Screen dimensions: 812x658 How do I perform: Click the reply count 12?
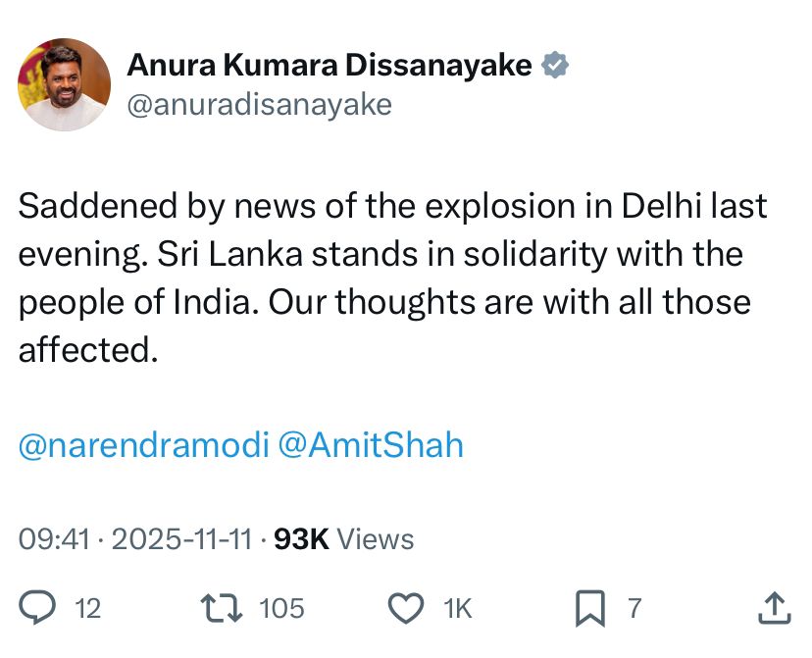point(88,609)
